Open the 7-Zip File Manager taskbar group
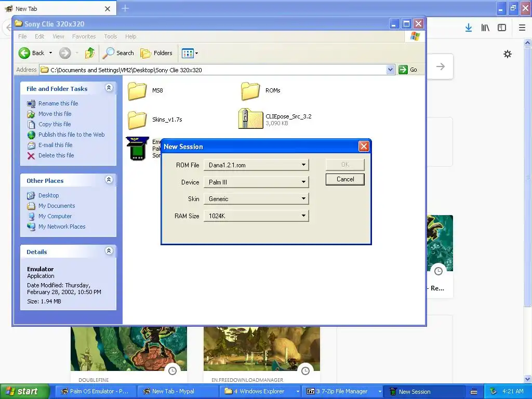 pyautogui.click(x=343, y=391)
